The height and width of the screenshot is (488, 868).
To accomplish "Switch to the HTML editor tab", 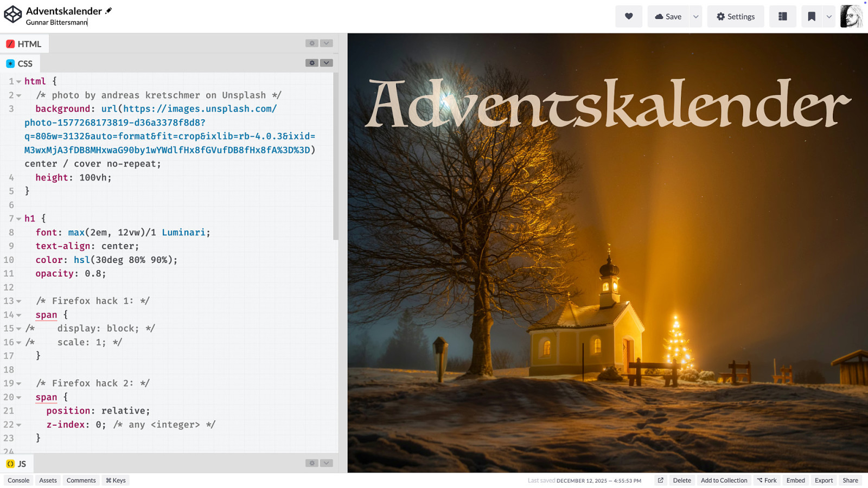I will point(24,44).
